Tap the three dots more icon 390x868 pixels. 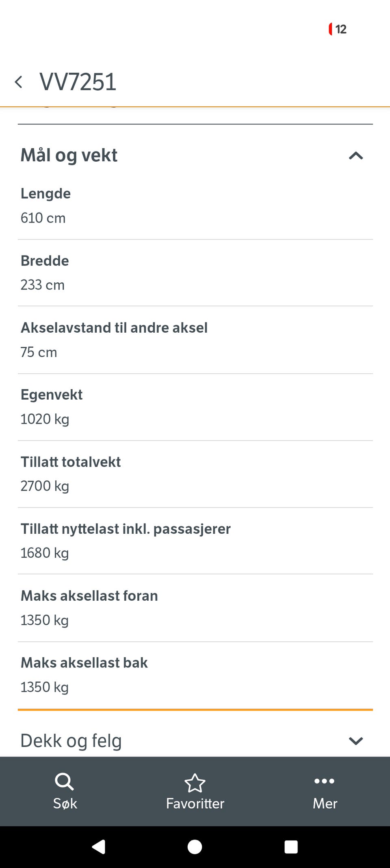click(x=324, y=781)
